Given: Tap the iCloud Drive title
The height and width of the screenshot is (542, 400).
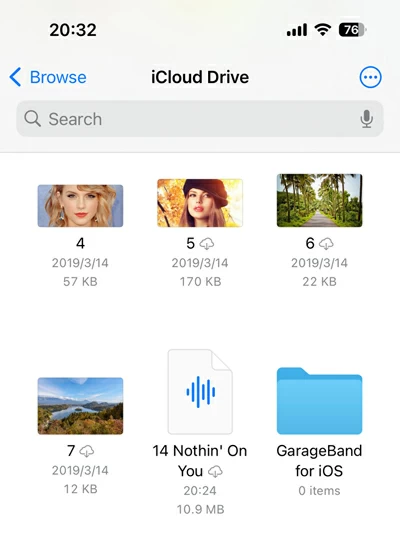Looking at the screenshot, I should (200, 77).
